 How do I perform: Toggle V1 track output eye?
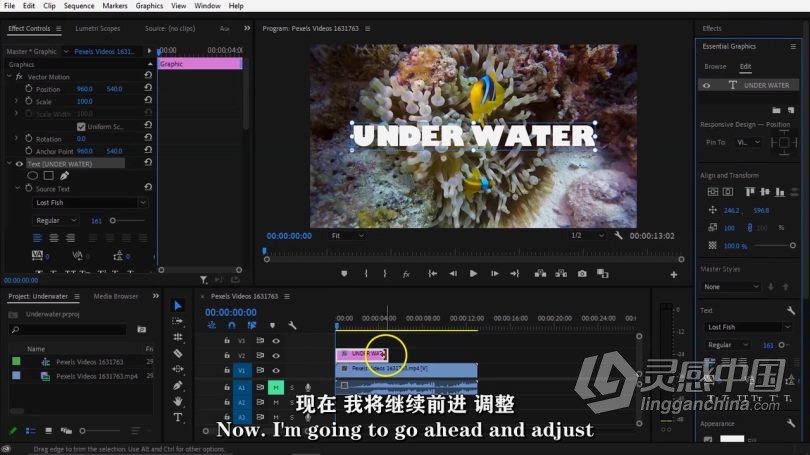[x=276, y=370]
